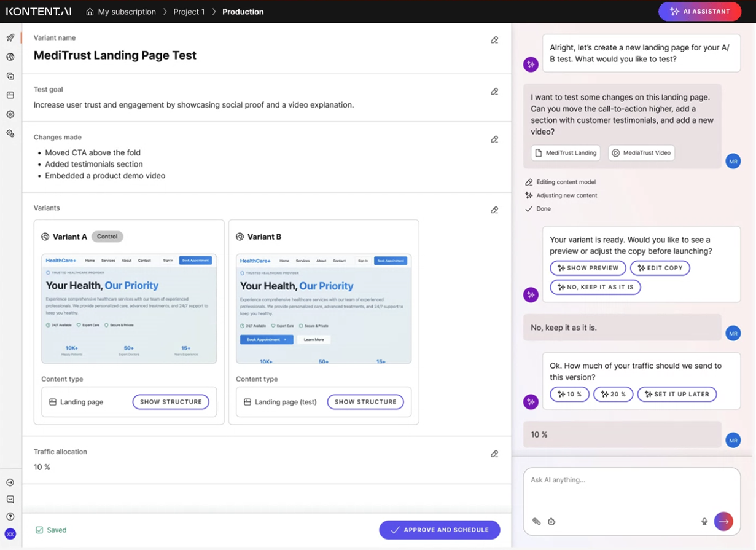Open the help question mark icon
Screen dimensions: 756x550
[x=10, y=517]
